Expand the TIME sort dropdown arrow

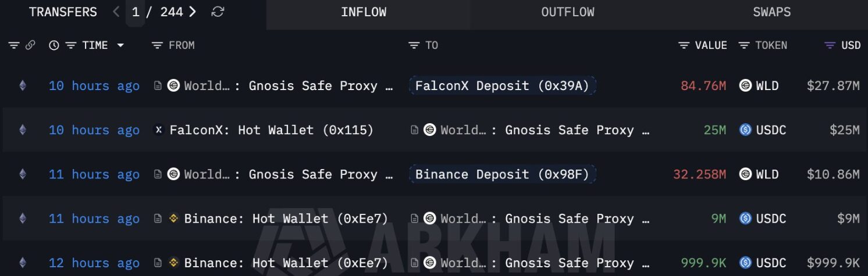coord(120,45)
